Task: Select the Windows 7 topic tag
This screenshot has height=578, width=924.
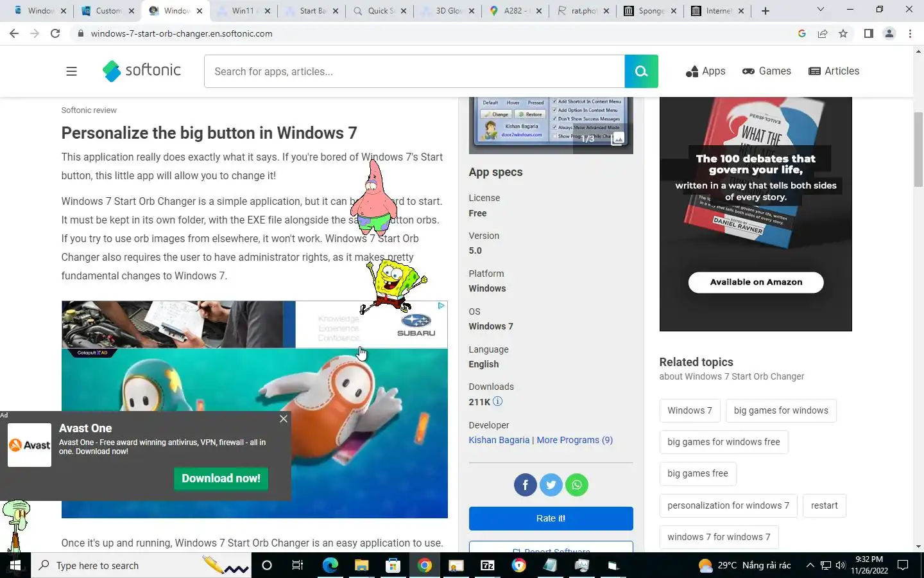Action: 690,410
